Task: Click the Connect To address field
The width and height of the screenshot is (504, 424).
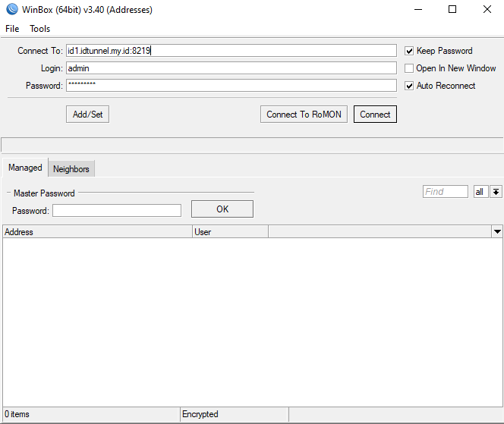Action: coord(231,51)
